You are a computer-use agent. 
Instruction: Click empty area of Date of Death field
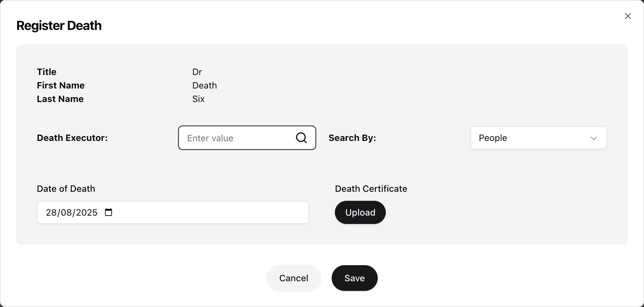click(x=209, y=212)
